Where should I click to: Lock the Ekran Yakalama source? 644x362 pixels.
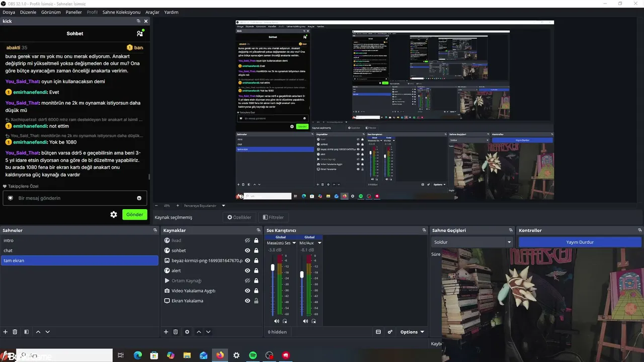pyautogui.click(x=256, y=301)
